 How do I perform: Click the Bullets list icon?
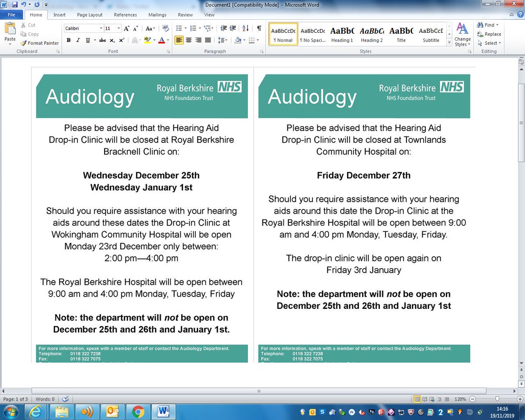coord(178,28)
